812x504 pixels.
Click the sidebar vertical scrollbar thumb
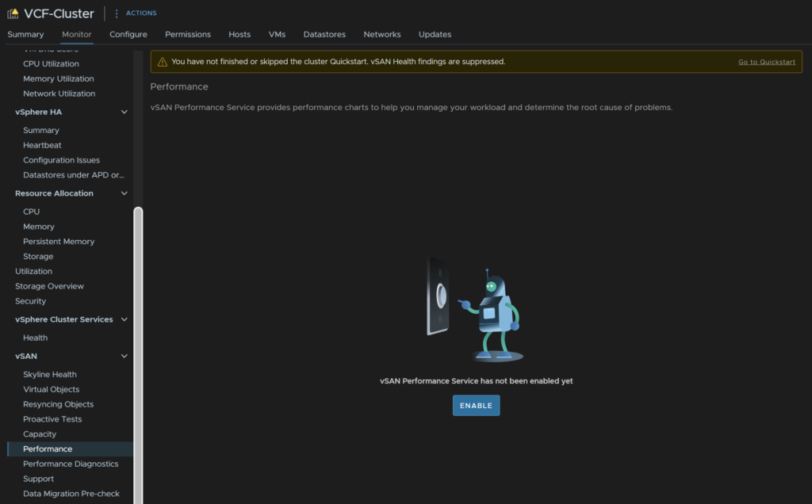click(x=138, y=356)
